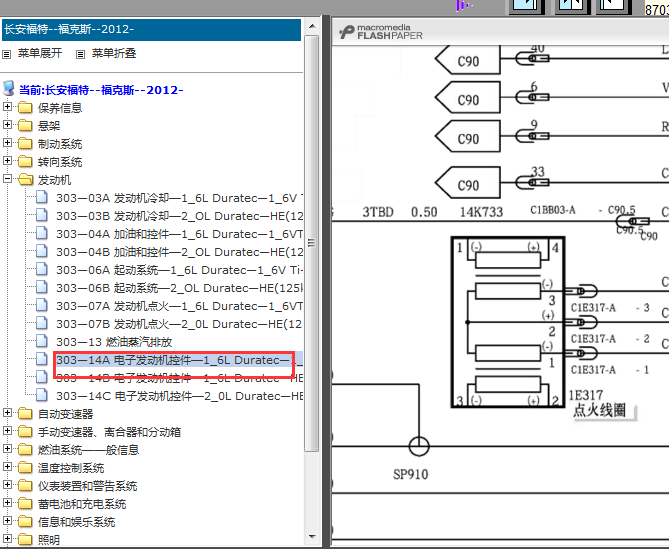Image resolution: width=669 pixels, height=549 pixels.
Task: Open 303—04B 加油和控件 document
Action: point(179,252)
